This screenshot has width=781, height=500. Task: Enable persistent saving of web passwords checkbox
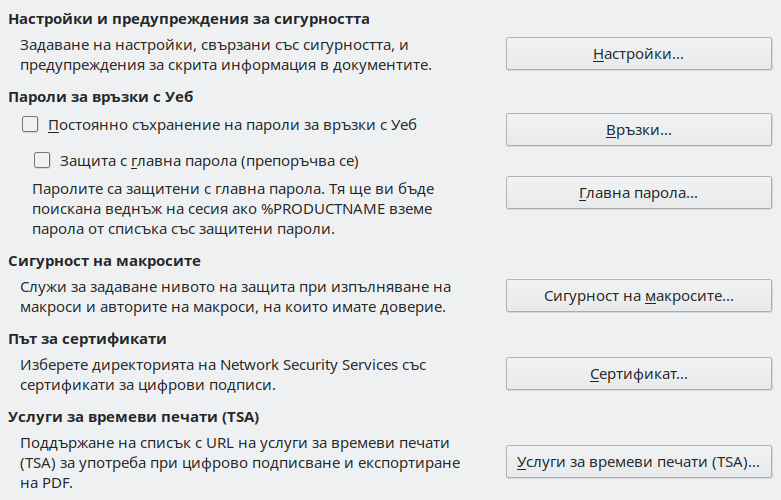pyautogui.click(x=30, y=125)
